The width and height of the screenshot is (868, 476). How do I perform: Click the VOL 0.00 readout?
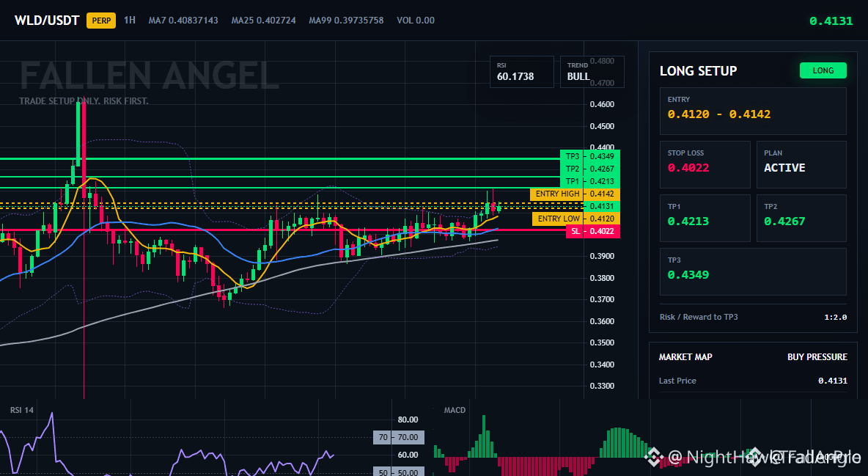(x=416, y=21)
